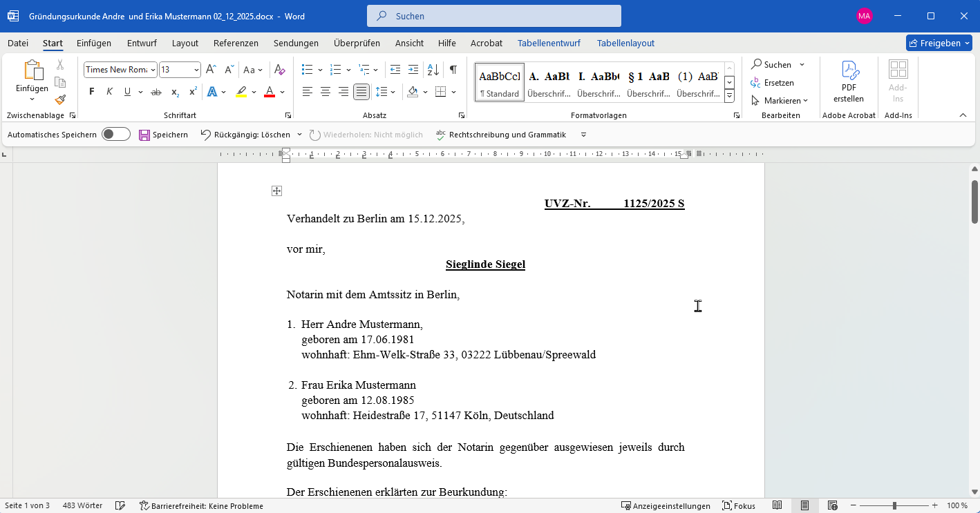This screenshot has width=980, height=513.
Task: Click the center alignment icon
Action: 325,92
